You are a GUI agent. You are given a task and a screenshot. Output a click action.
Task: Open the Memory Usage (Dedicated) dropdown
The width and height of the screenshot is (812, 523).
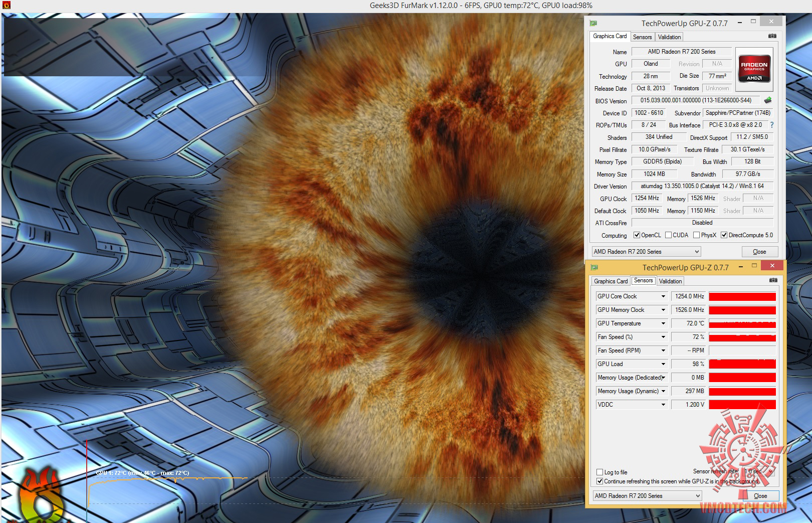click(663, 378)
